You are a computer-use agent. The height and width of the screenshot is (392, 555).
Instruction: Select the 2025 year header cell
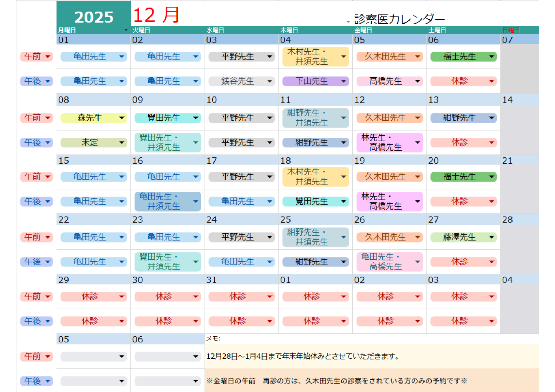click(94, 17)
